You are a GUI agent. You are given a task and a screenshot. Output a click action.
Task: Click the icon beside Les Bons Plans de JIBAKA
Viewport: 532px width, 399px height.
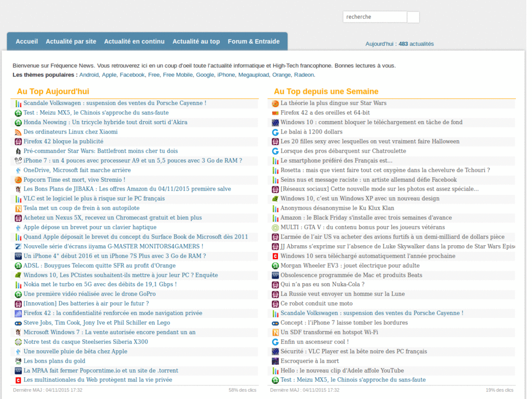(18, 189)
